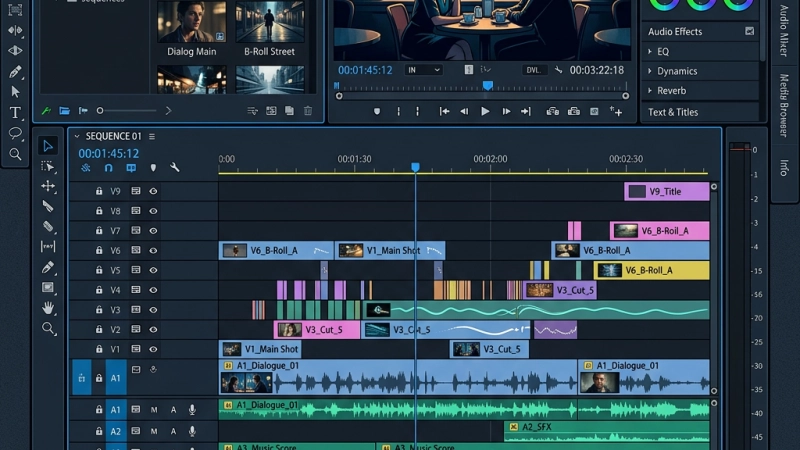This screenshot has height=450, width=800.
Task: Select the A2_SFX audio clip
Action: 607,432
